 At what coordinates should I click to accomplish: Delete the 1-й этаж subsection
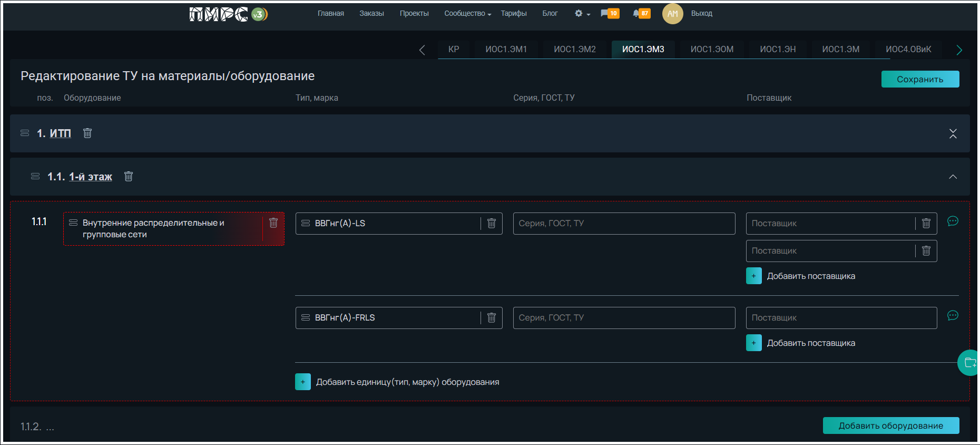pyautogui.click(x=129, y=177)
